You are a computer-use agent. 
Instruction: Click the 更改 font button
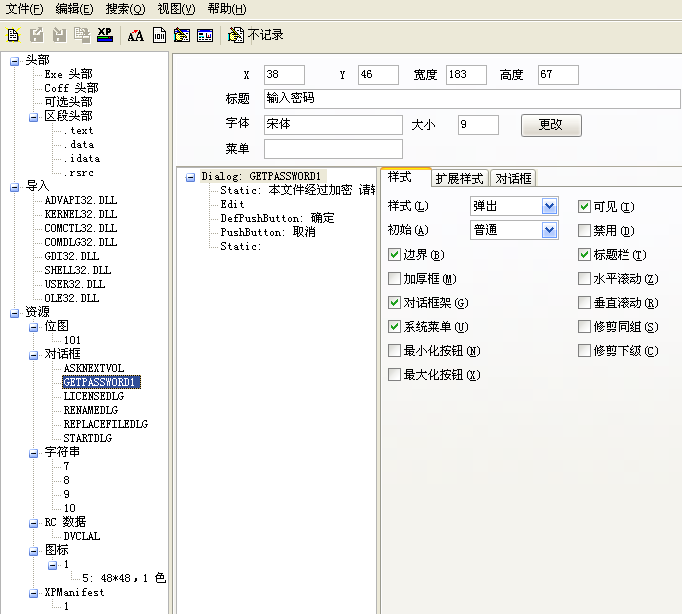551,125
